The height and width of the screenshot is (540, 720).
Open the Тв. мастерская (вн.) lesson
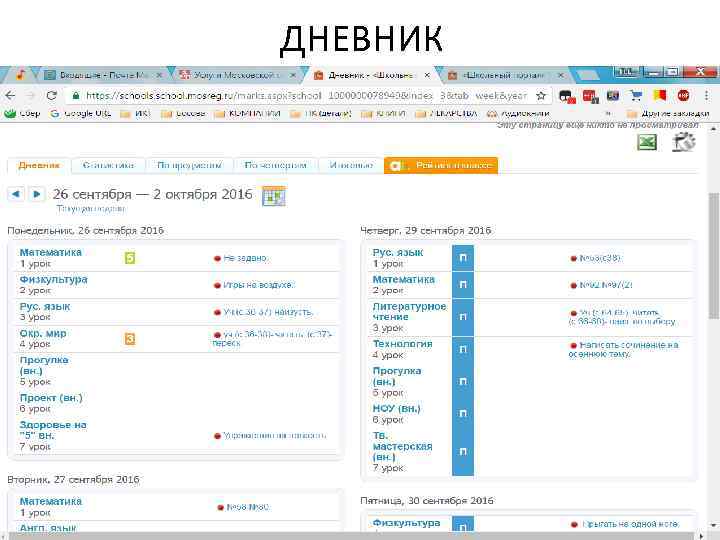(402, 446)
